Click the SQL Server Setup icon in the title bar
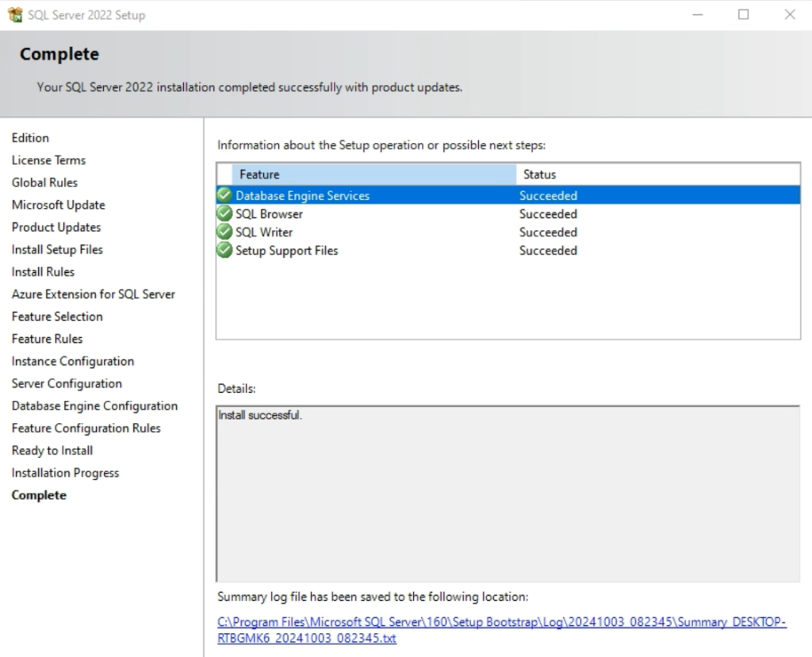The width and height of the screenshot is (812, 657). 13,13
